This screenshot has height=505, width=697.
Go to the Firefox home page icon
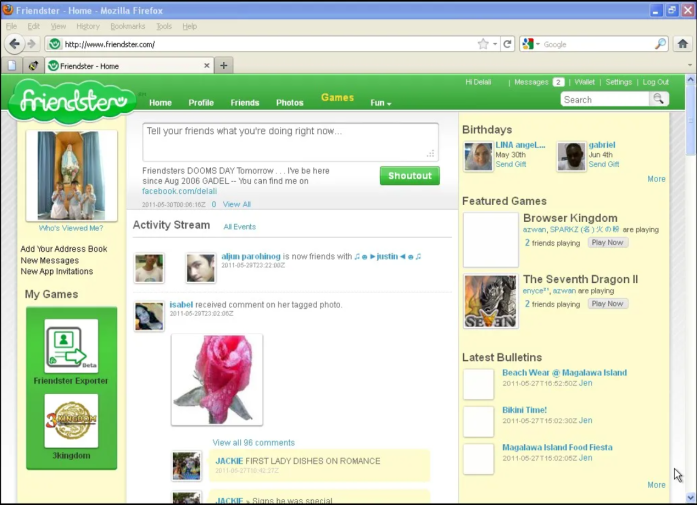click(x=682, y=44)
